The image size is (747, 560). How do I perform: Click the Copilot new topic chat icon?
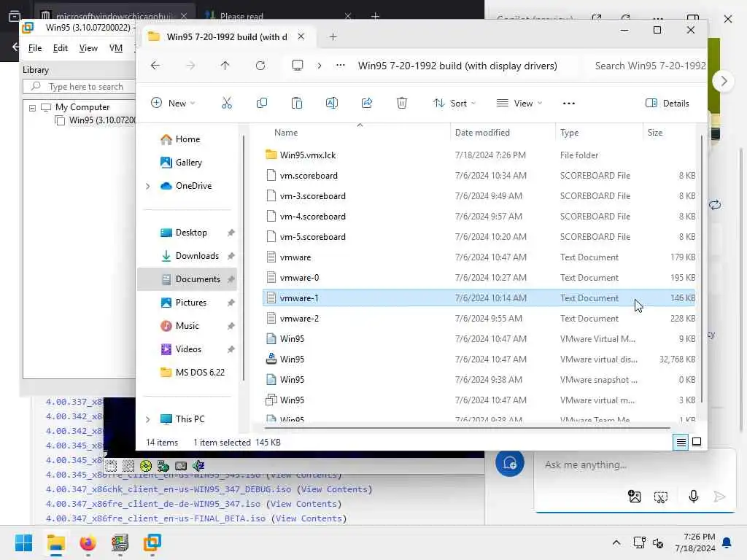510,462
